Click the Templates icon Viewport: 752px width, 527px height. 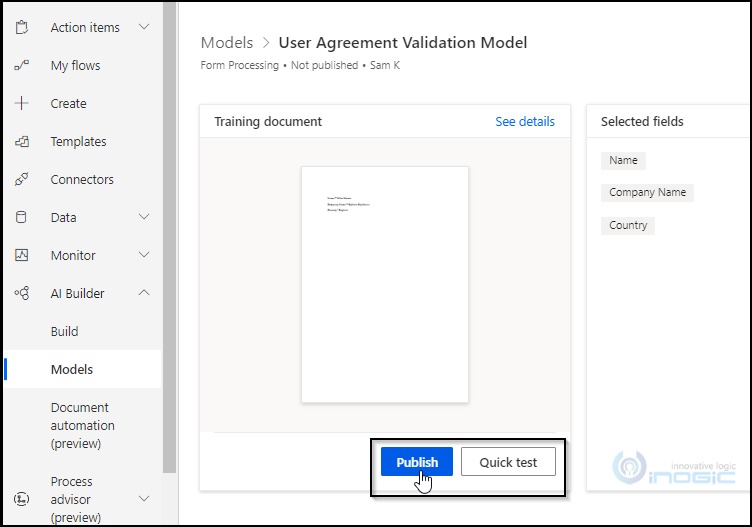(22, 141)
